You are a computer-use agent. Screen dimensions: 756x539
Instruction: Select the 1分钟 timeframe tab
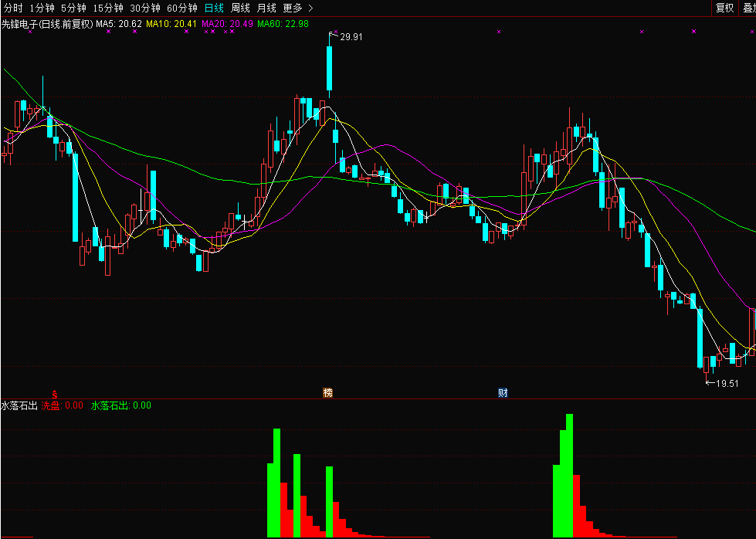[42, 8]
